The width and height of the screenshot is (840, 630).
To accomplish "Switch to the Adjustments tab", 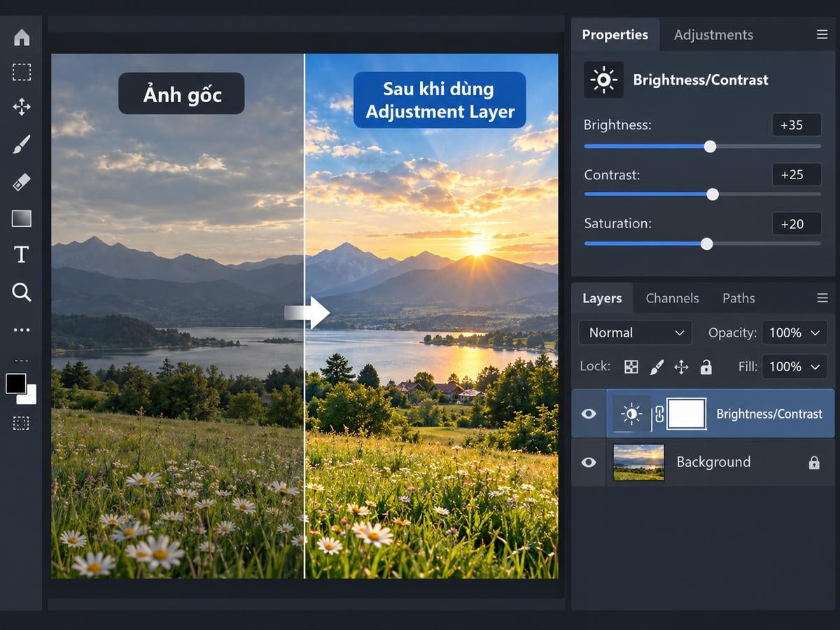I will click(x=713, y=34).
